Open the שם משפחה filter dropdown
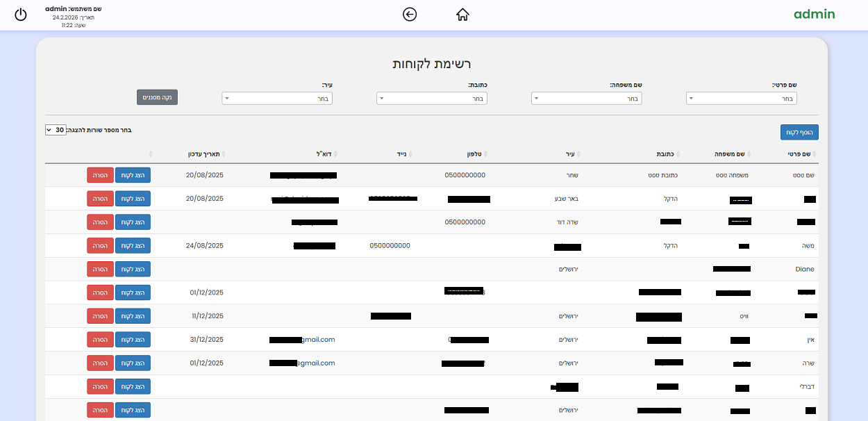 point(586,99)
